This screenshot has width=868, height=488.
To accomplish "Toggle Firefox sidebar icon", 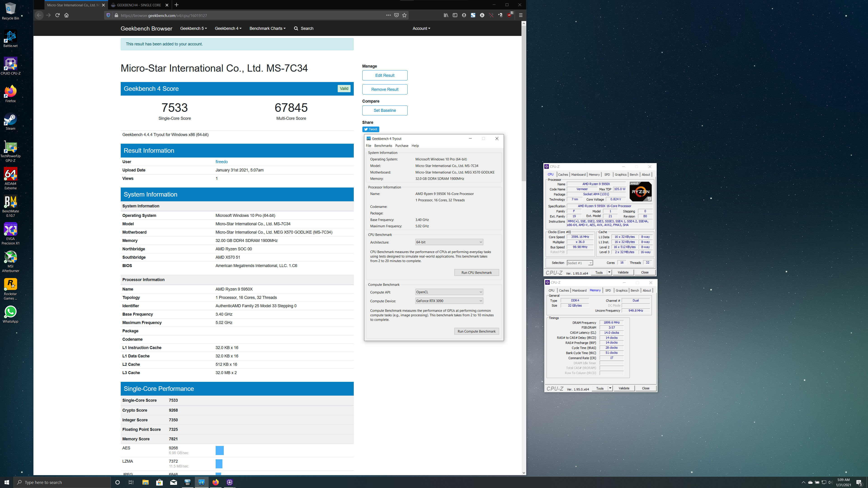I will click(455, 15).
